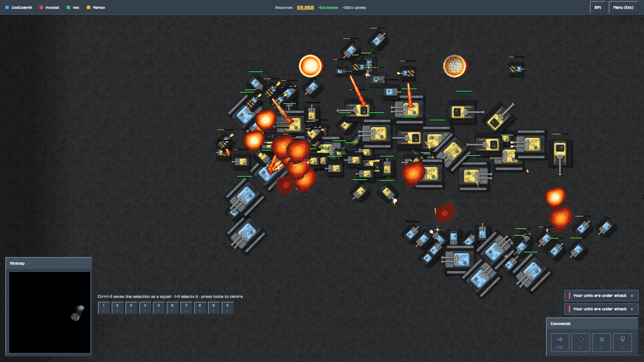The width and height of the screenshot is (644, 362).
Task: Click the first upper 'Your units are under attack' message
Action: [x=600, y=296]
